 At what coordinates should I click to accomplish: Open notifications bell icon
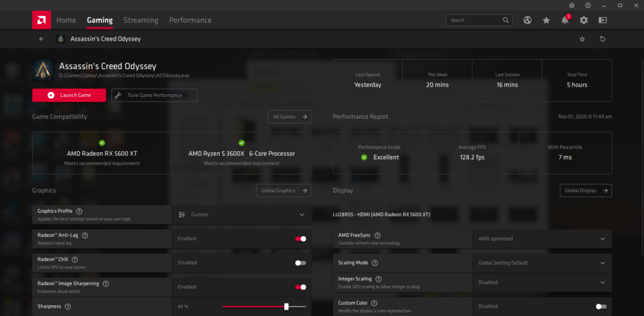coord(565,20)
